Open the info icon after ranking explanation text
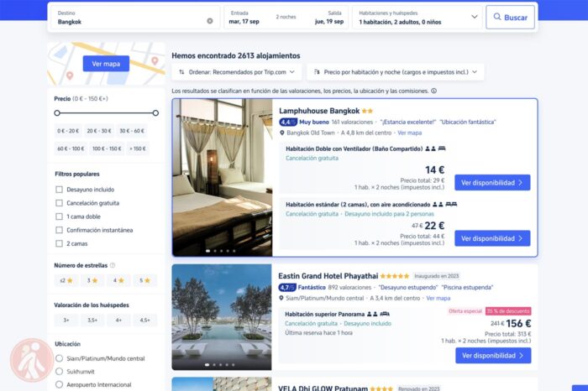Screen dimensions: 588x391 (434, 91)
